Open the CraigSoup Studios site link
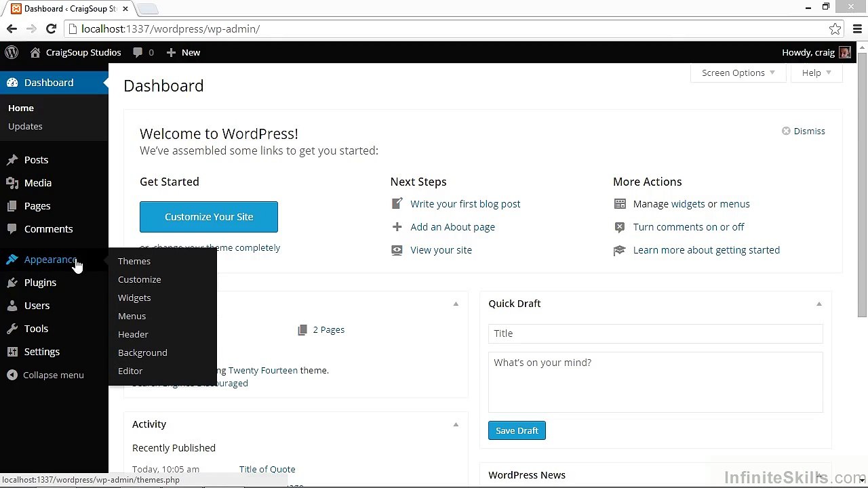This screenshot has height=488, width=868. [83, 52]
